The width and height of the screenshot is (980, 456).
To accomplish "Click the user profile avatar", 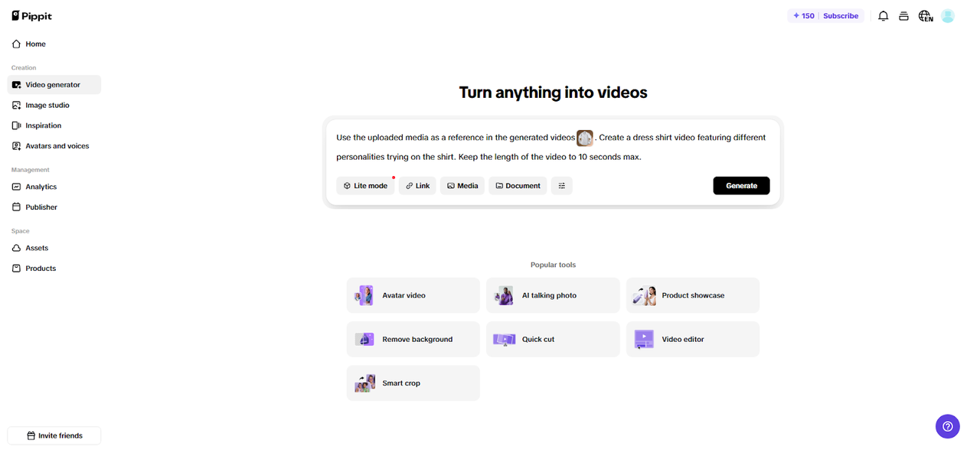I will (x=948, y=16).
